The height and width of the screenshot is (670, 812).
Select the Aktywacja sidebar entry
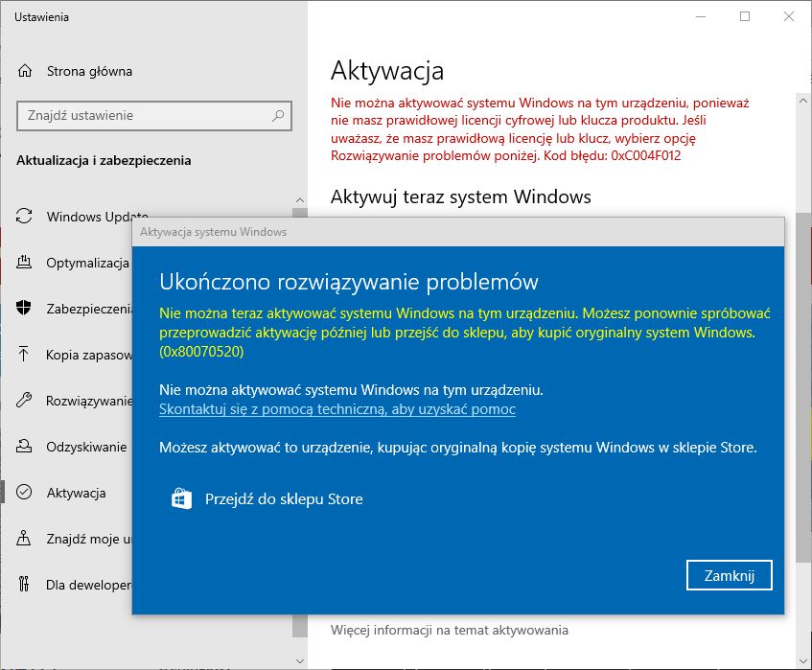(76, 493)
